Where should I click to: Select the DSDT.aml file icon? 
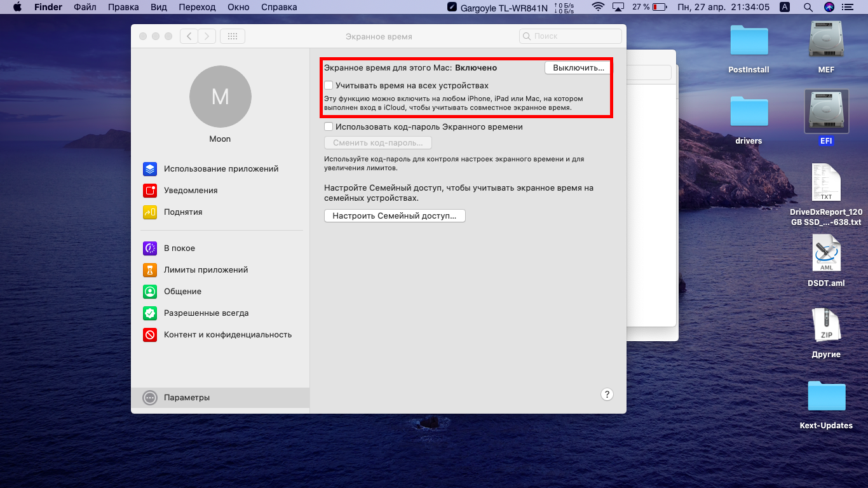[x=826, y=254]
